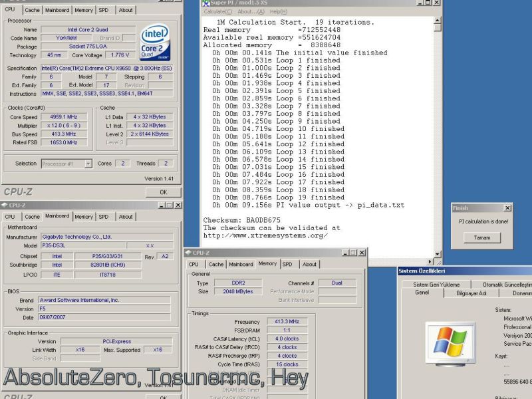Click the Instructions MMX SSE field
This screenshot has height=399, width=532.
pyautogui.click(x=107, y=93)
